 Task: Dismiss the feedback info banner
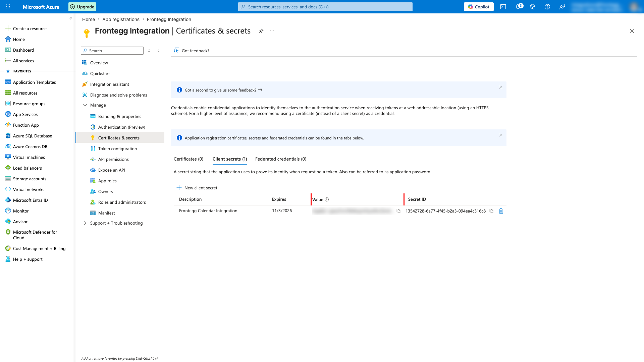tap(501, 87)
